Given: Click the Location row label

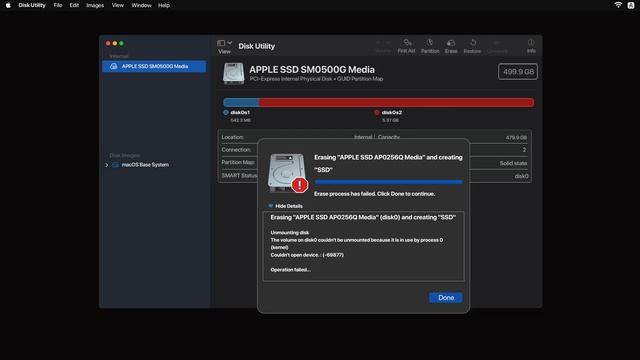Looking at the screenshot, I should pyautogui.click(x=233, y=137).
